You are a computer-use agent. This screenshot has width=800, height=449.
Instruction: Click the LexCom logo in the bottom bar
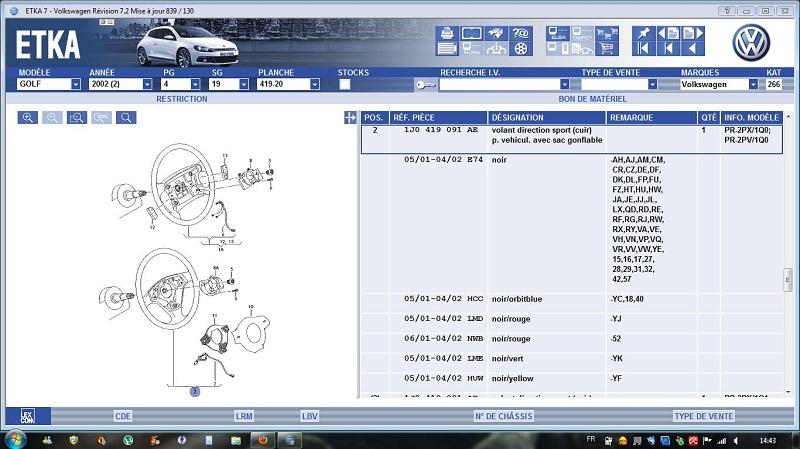point(28,416)
